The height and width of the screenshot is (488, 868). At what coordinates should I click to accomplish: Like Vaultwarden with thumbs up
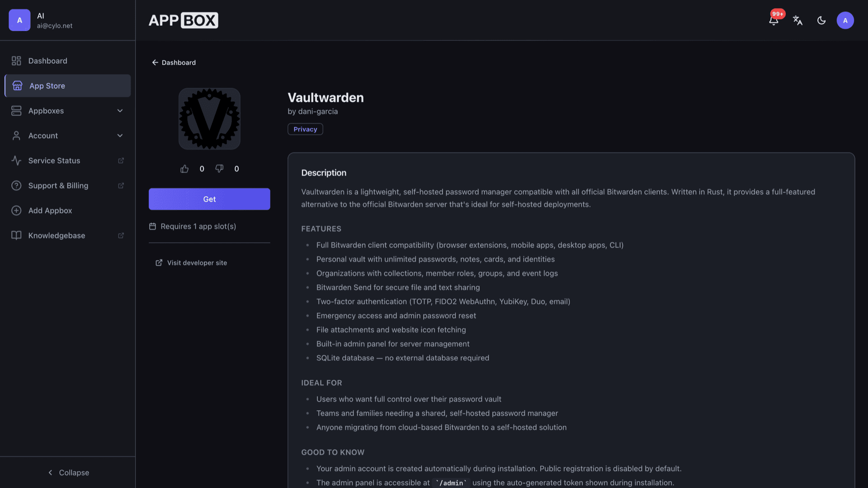tap(184, 169)
